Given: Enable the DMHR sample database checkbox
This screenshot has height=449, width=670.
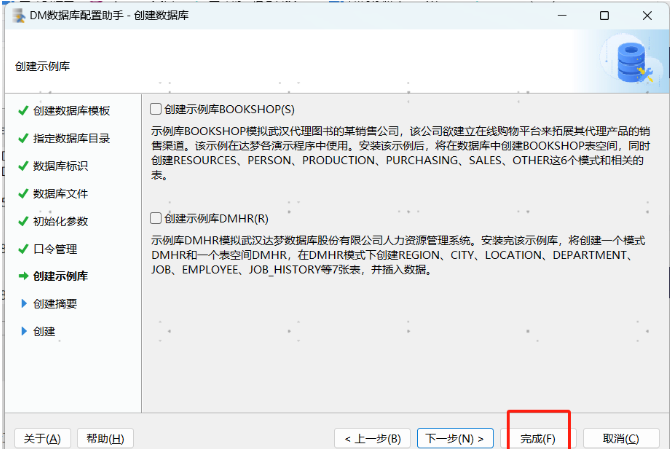Looking at the screenshot, I should pyautogui.click(x=156, y=218).
